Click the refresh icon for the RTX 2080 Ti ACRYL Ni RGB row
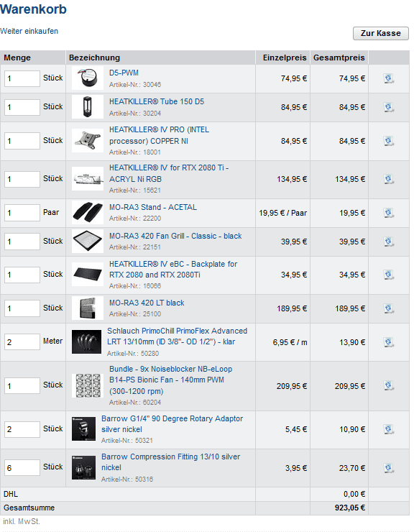 389,179
